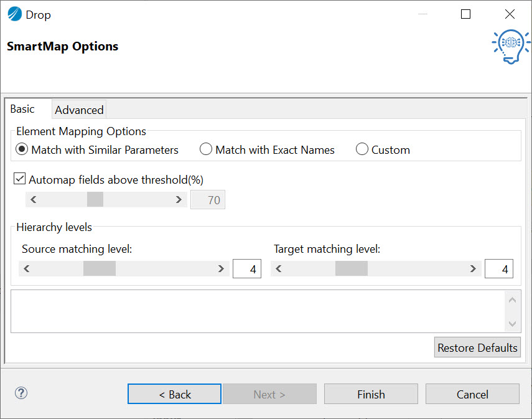Open the Basic tab

pyautogui.click(x=23, y=109)
